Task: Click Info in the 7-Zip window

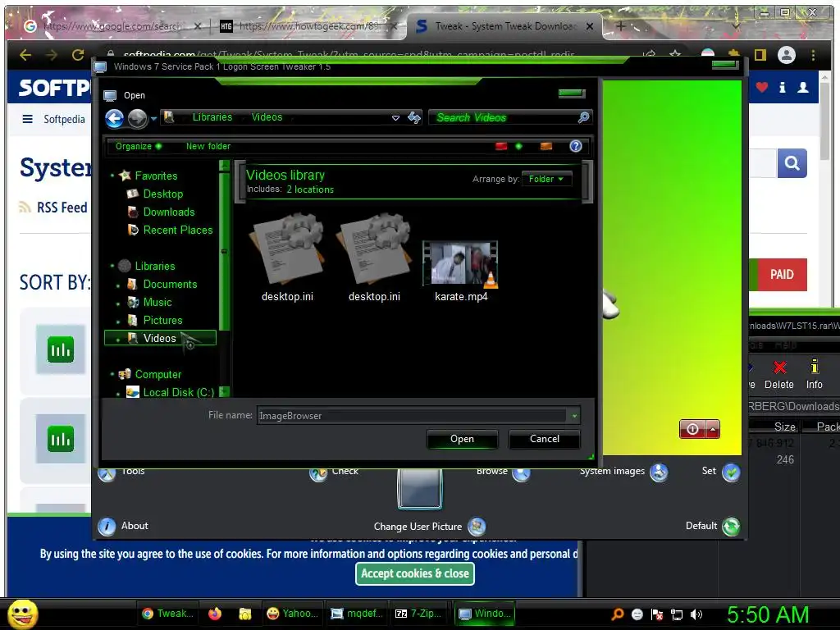Action: point(815,374)
